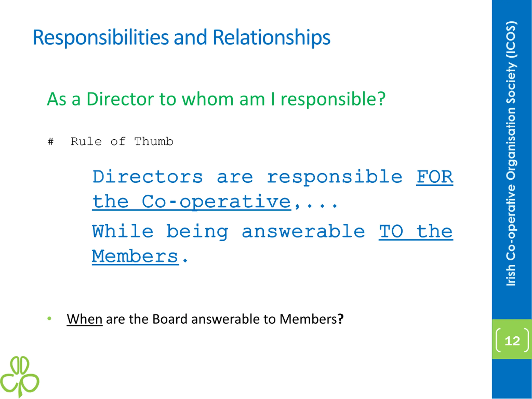The width and height of the screenshot is (532, 399).
Task: Click the Rule of Thumb text
Action: coord(122,142)
